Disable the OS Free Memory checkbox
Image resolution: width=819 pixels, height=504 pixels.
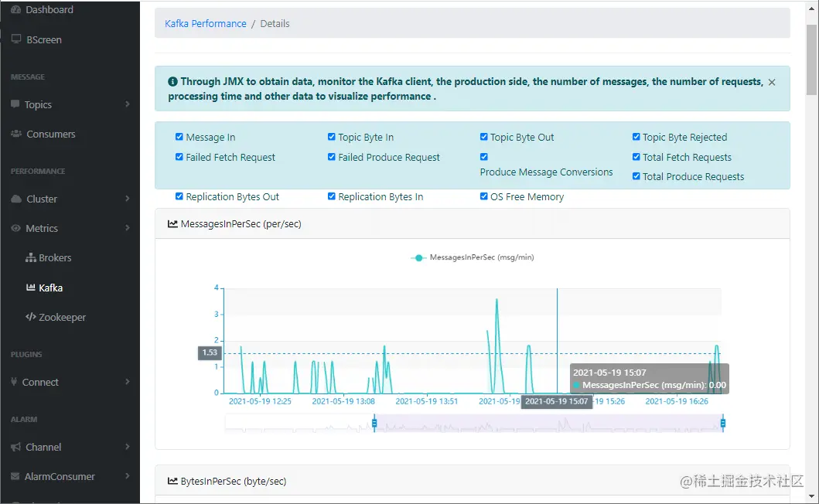point(483,196)
